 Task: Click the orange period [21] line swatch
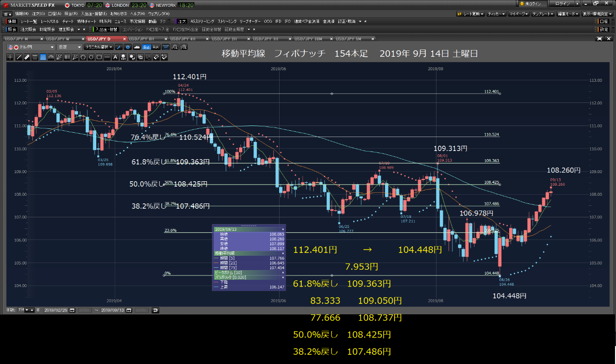click(216, 263)
